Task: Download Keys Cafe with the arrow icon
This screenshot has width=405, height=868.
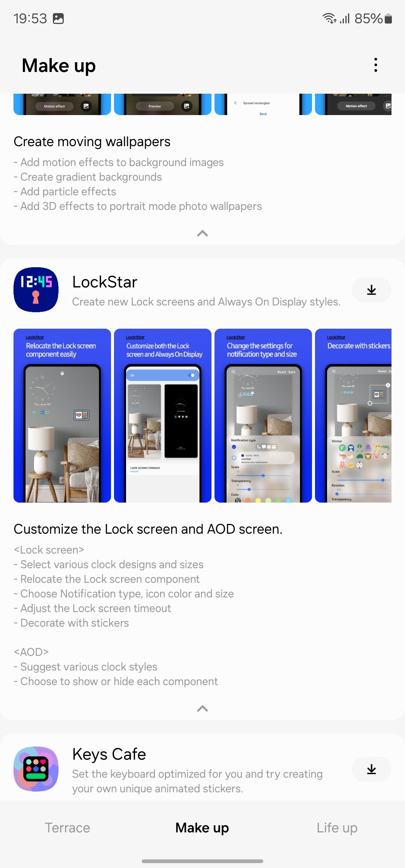Action: coord(371,769)
